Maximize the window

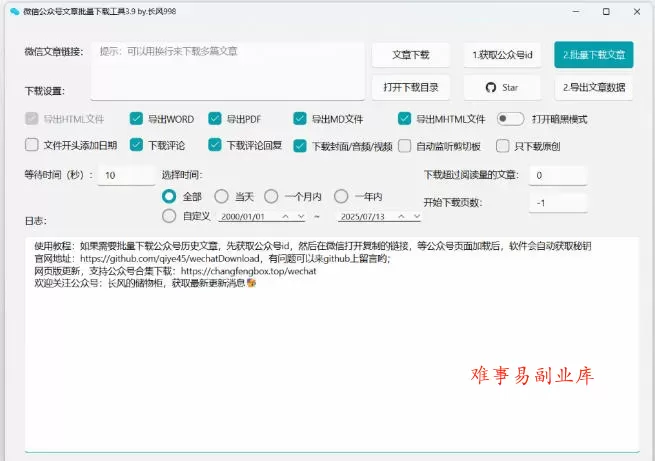click(x=606, y=12)
